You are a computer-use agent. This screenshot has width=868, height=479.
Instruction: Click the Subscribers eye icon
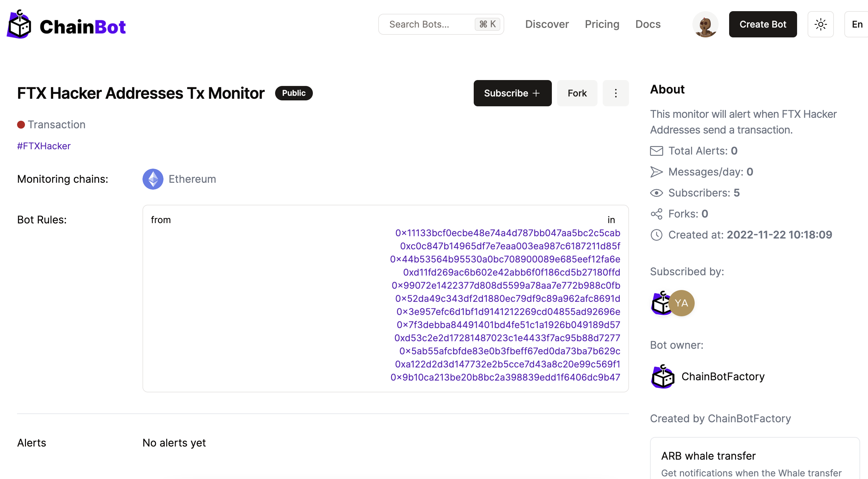(656, 193)
